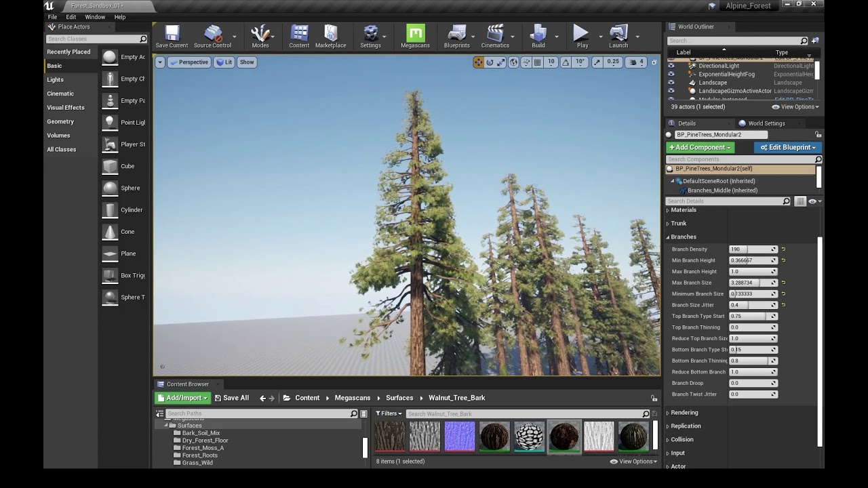Open the Lit view mode menu

point(224,62)
